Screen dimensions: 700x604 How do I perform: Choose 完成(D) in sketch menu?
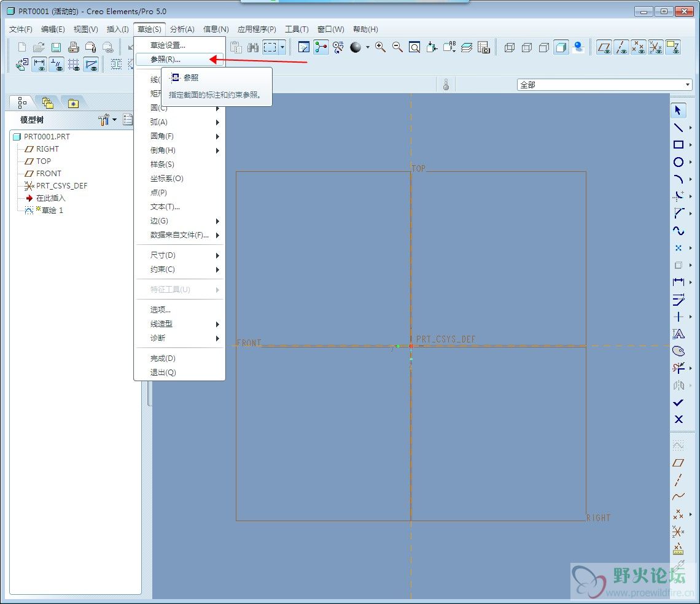pos(179,358)
